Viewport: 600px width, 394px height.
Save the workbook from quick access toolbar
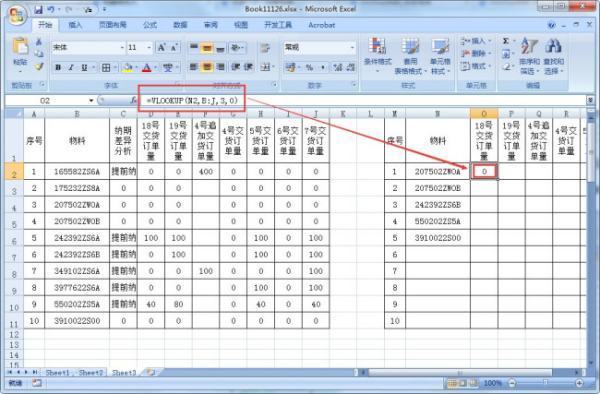(38, 10)
